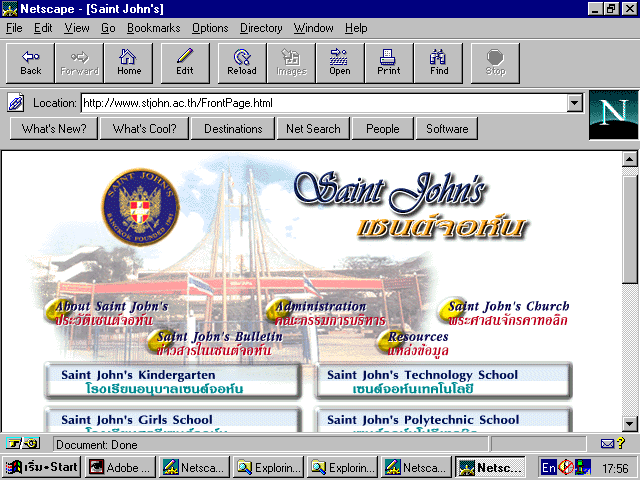Click the Location URL text field
The height and width of the screenshot is (480, 640).
tap(320, 102)
